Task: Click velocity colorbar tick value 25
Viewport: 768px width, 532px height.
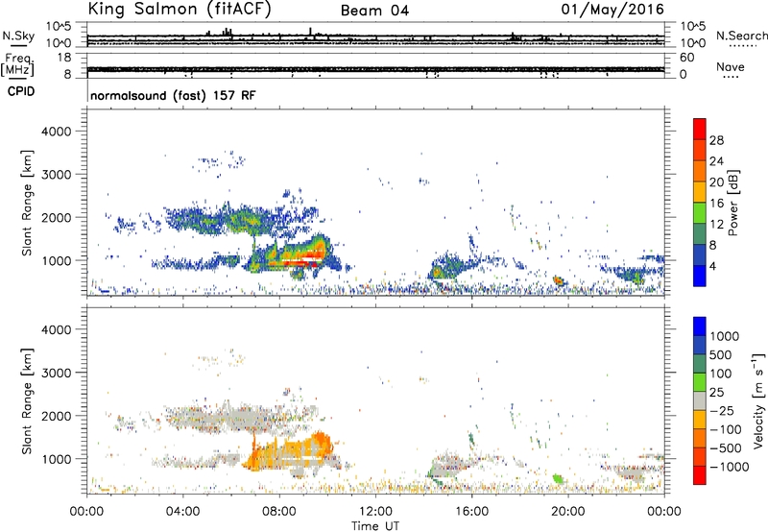Action: pos(717,392)
